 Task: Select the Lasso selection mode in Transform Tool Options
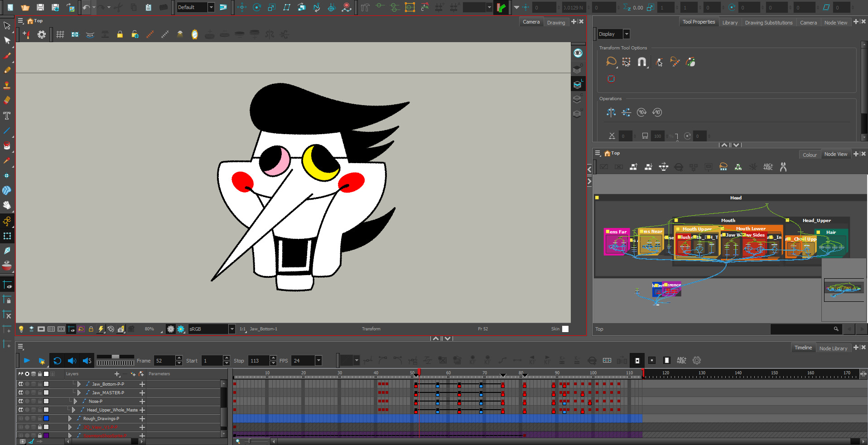pyautogui.click(x=611, y=62)
